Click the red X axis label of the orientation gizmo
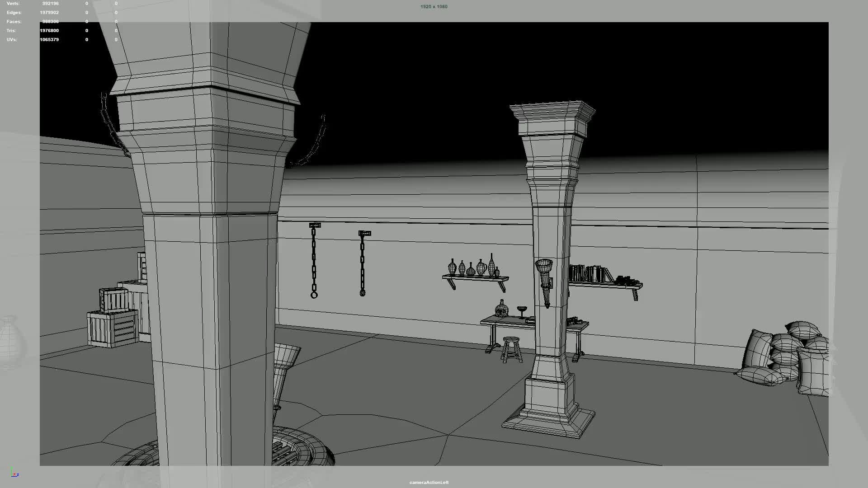 14,474
